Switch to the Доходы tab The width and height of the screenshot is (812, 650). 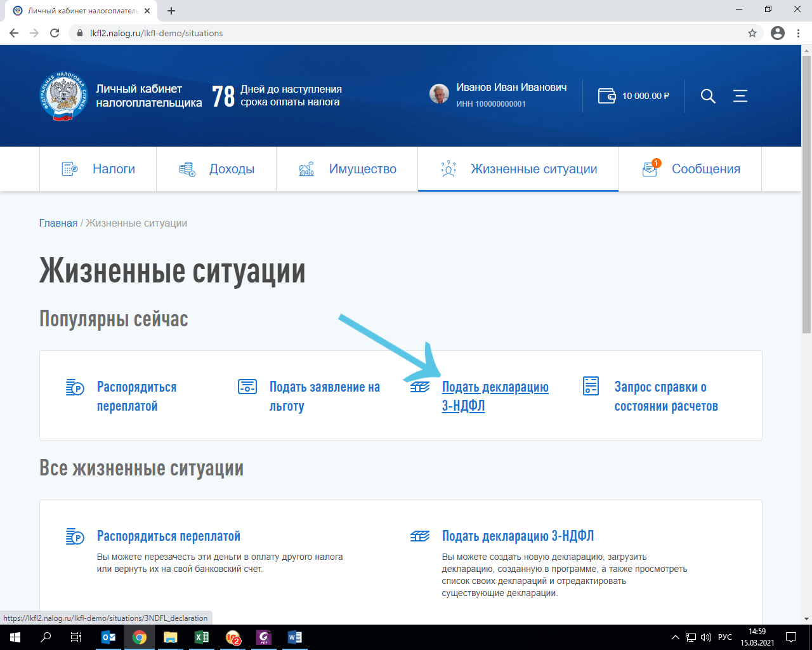click(x=232, y=169)
